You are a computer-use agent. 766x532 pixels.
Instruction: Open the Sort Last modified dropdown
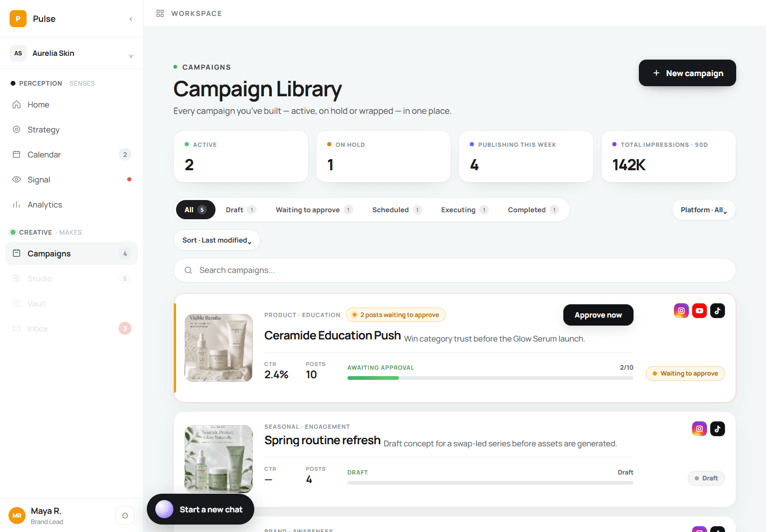[x=217, y=240]
